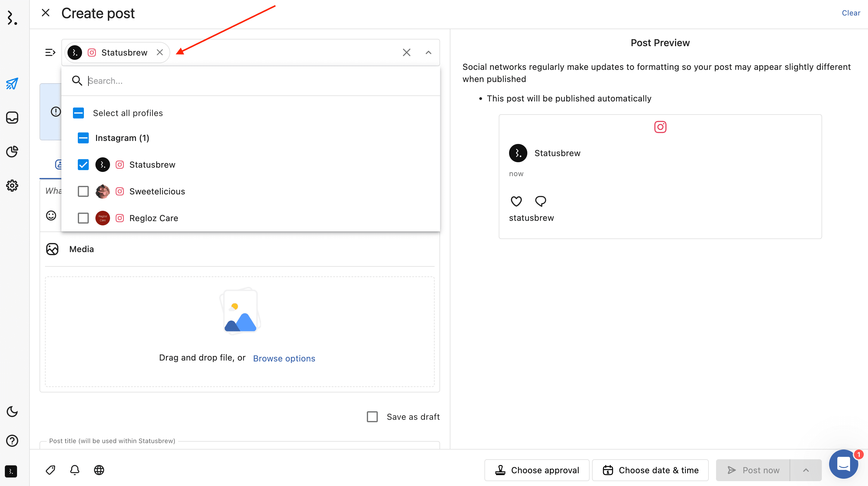Image resolution: width=868 pixels, height=486 pixels.
Task: Click the notification bell icon
Action: click(x=74, y=470)
